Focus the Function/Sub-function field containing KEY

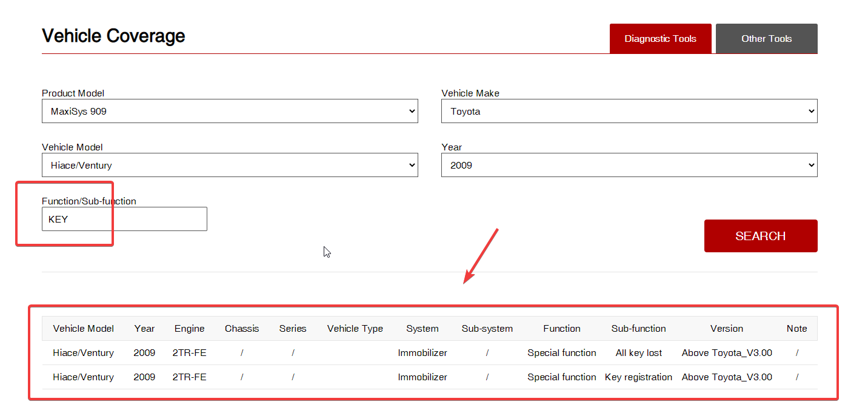[124, 220]
